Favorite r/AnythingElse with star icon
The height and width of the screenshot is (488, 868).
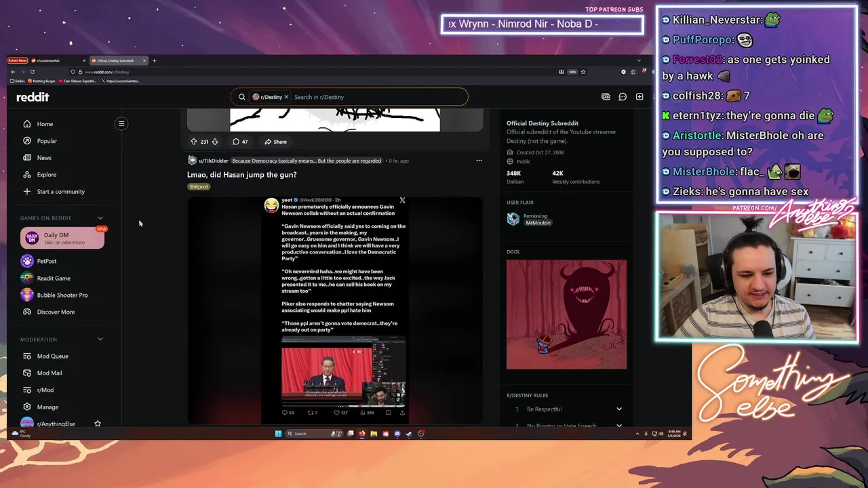point(98,424)
